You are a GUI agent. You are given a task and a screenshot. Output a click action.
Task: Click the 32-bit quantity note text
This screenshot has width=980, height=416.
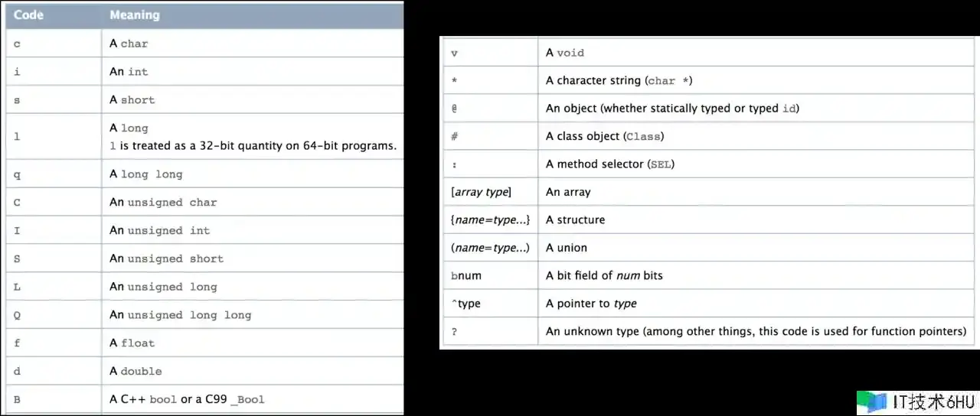(x=253, y=145)
